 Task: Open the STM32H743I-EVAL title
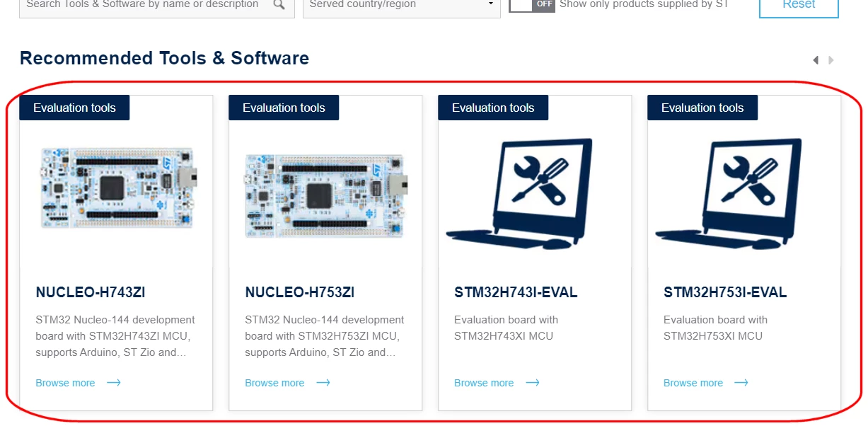tap(516, 292)
